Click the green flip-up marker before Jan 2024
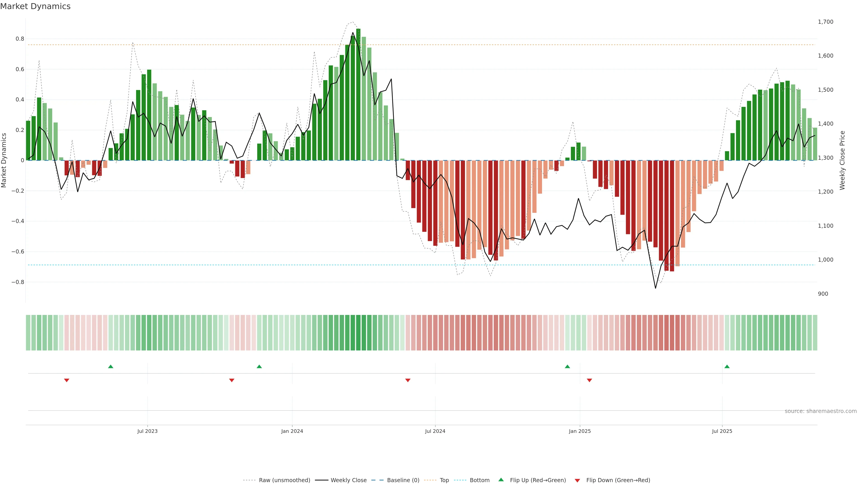 pos(259,366)
